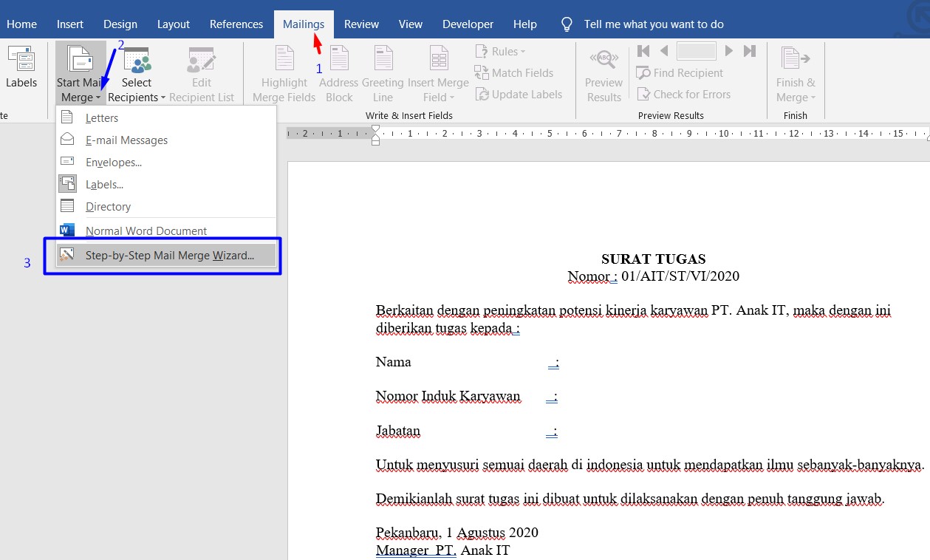Click Tell me what you want to do
Screen dimensions: 930x560
(x=653, y=24)
